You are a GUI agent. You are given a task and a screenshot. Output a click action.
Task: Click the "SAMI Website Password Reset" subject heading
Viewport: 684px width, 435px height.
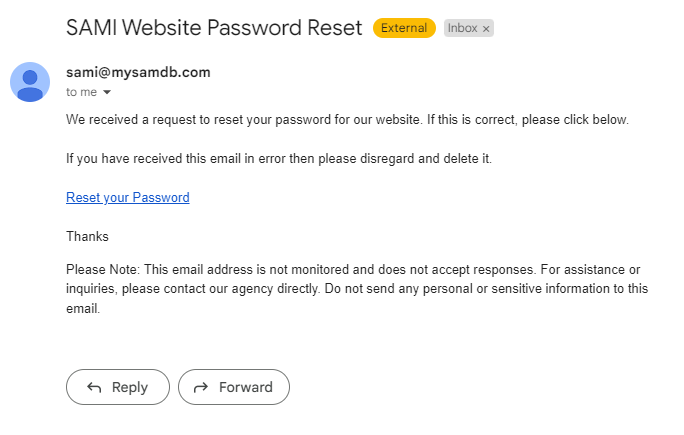point(214,27)
